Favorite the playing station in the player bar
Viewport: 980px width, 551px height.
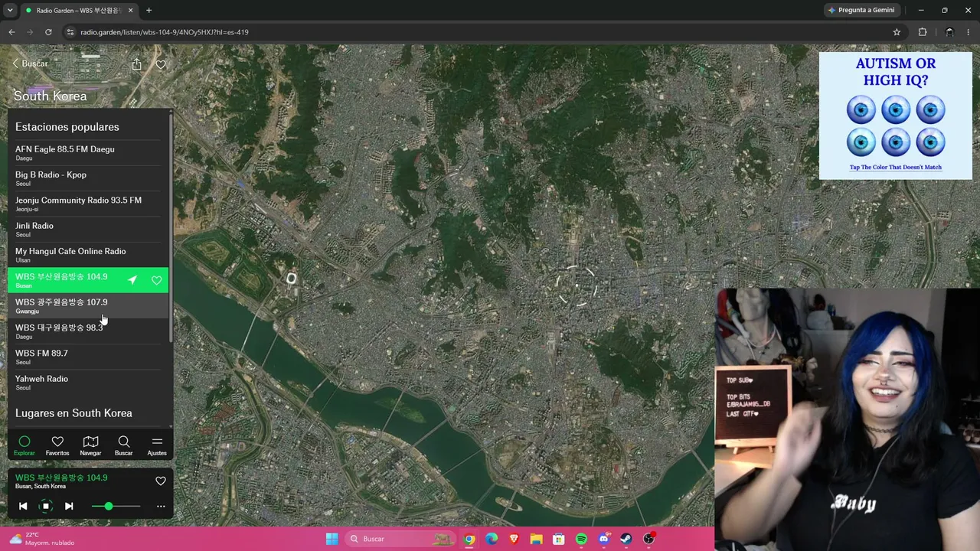[161, 481]
